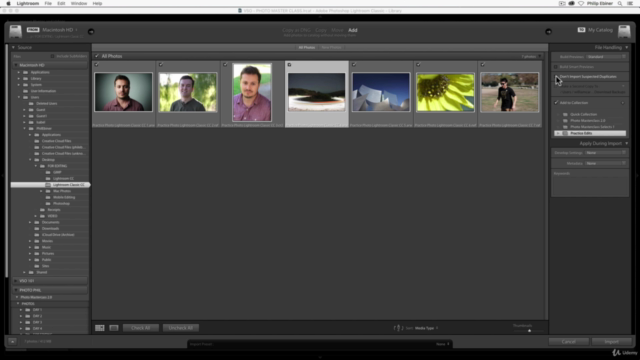Choose the Copy as DNG import method
640x360 pixels.
pos(296,30)
